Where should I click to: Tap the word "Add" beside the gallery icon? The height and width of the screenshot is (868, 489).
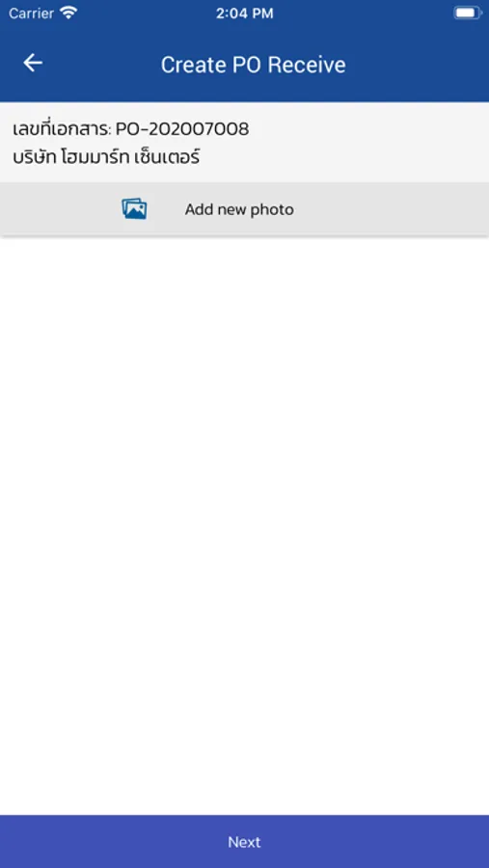[x=199, y=210]
